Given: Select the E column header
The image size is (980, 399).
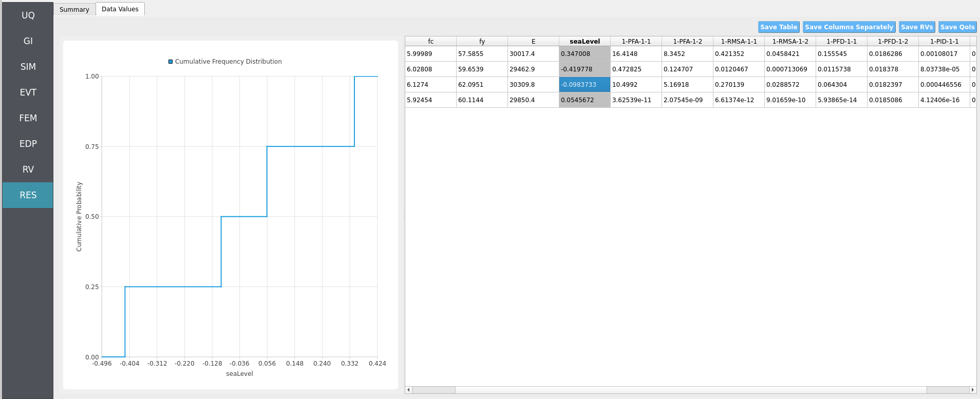Looking at the screenshot, I should click(x=533, y=41).
